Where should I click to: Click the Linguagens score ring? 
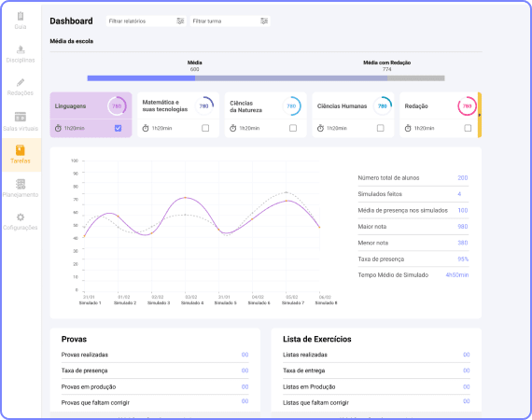[x=117, y=106]
